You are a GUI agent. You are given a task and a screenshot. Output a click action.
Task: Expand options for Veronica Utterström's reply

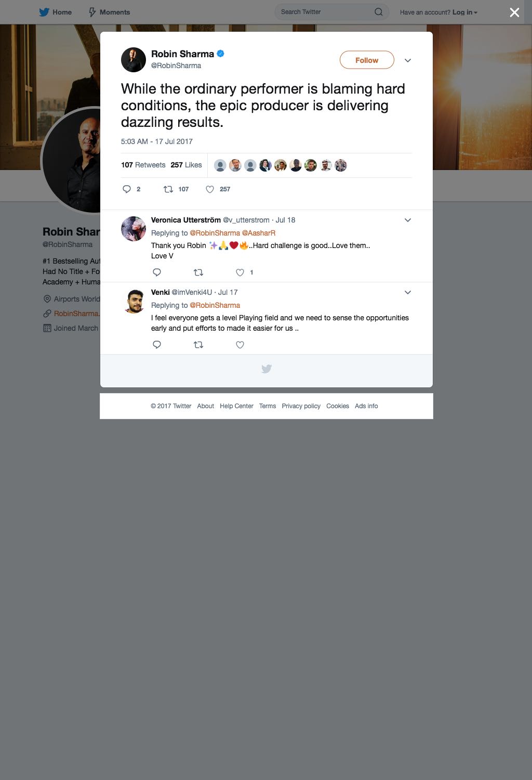point(408,220)
